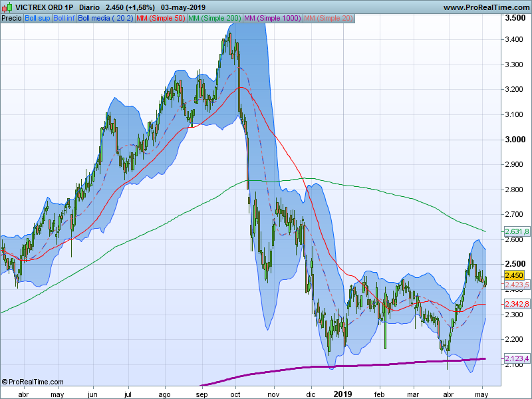The height and width of the screenshot is (399, 532).
Task: Click the 3.400 price axis value
Action: click(x=513, y=39)
